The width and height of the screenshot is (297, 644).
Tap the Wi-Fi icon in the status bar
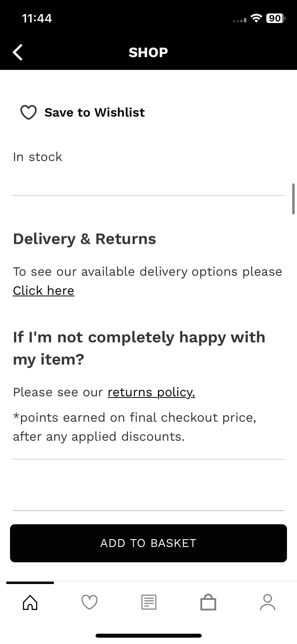[x=256, y=18]
